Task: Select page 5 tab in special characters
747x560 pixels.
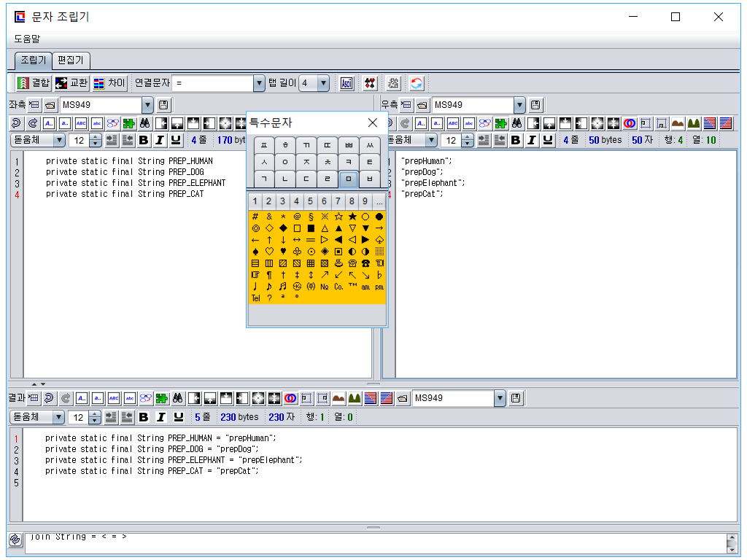Action: tap(310, 201)
